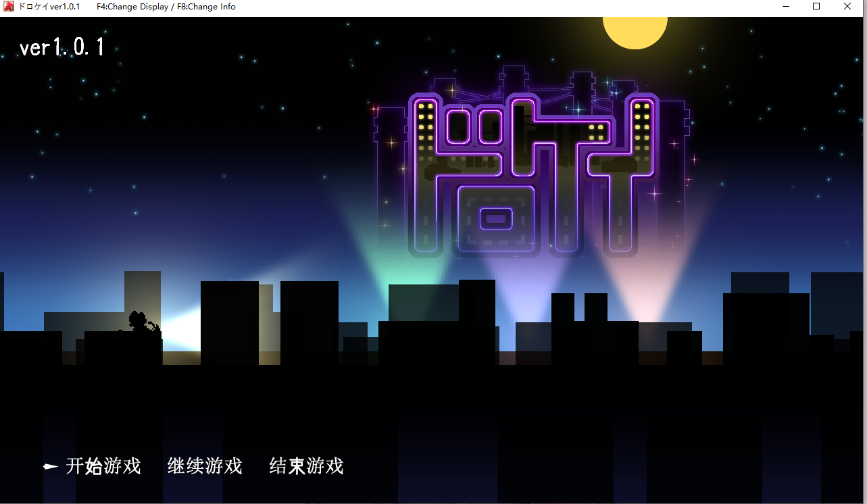Select 结束游戏 to quit the game
This screenshot has width=867, height=504.
pos(305,466)
